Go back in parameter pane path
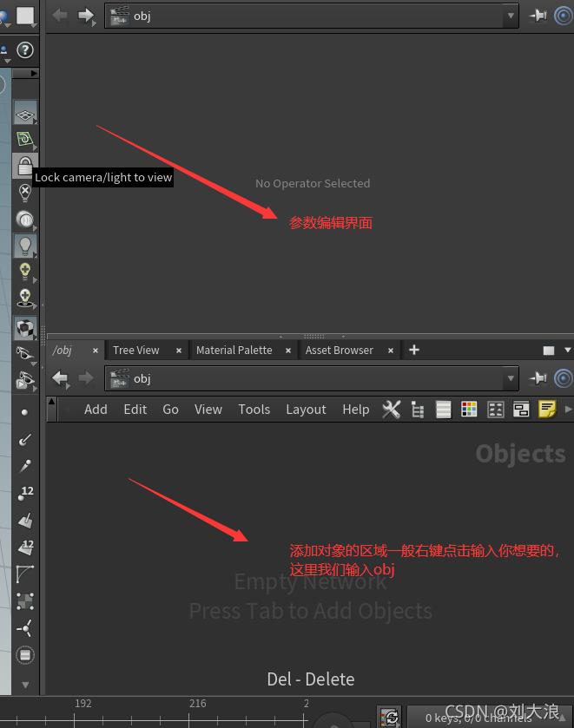Image resolution: width=574 pixels, height=728 pixels. pyautogui.click(x=60, y=16)
